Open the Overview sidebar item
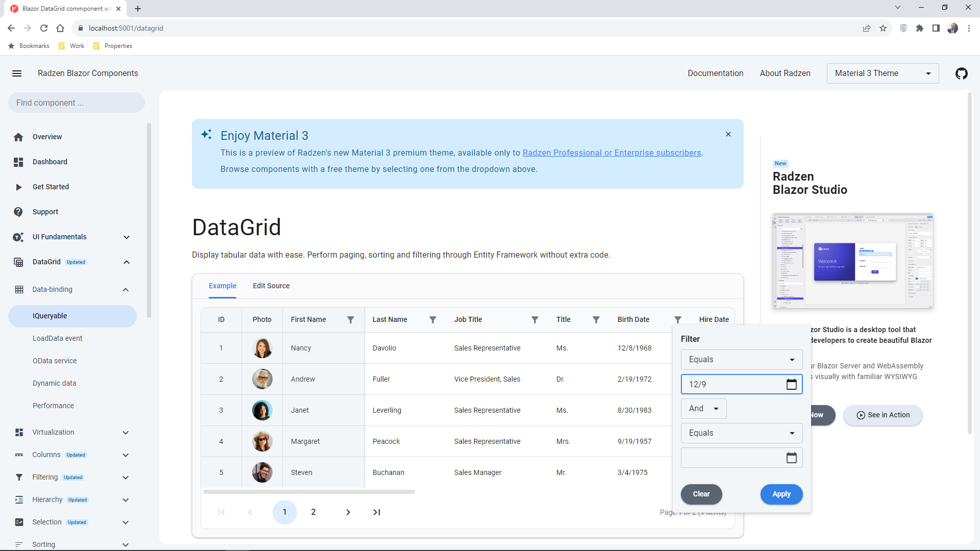This screenshot has width=980, height=551. pos(72,137)
